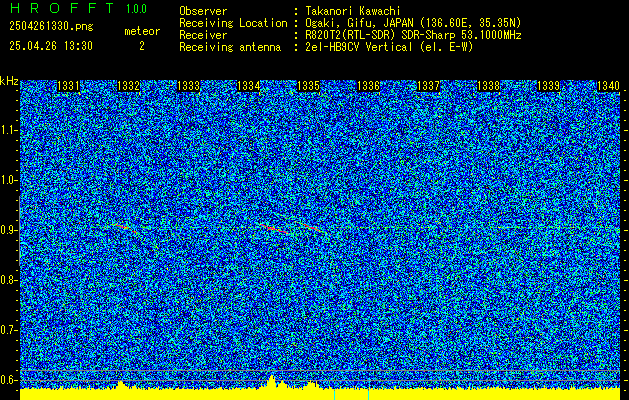This screenshot has height=400, width=629.
Task: Click the 0.8 kHz axis label
Action: click(8, 280)
